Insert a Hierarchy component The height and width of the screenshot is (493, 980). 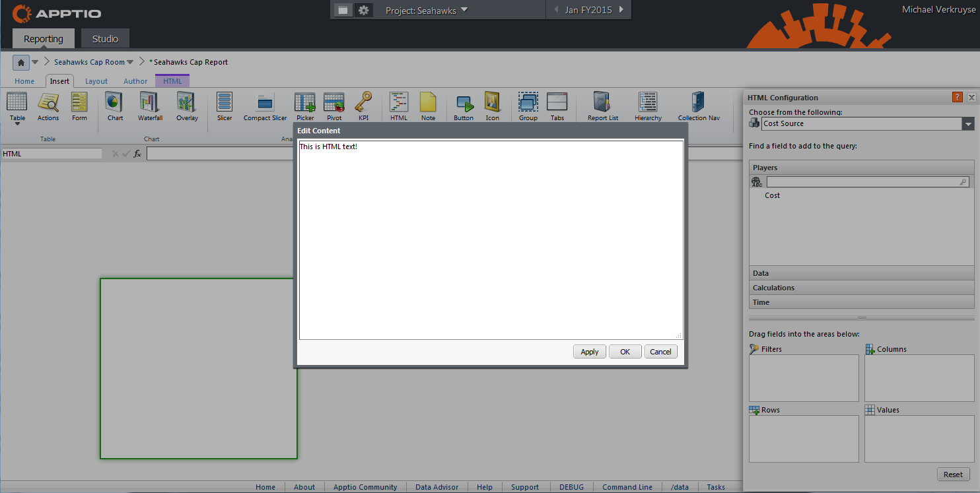tap(648, 107)
